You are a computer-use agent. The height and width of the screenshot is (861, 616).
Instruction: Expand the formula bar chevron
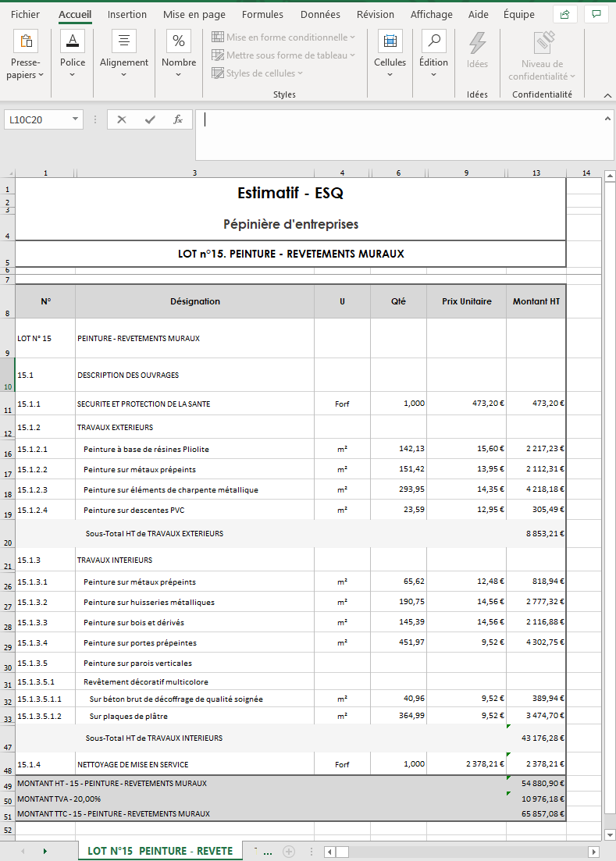(x=607, y=119)
